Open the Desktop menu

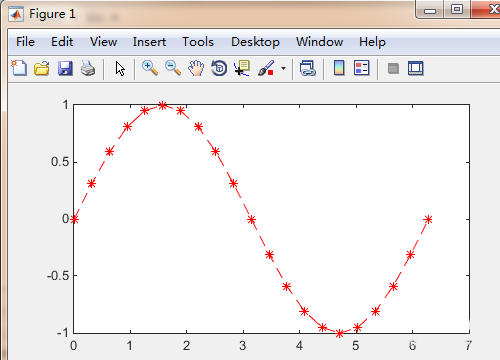[x=255, y=42]
